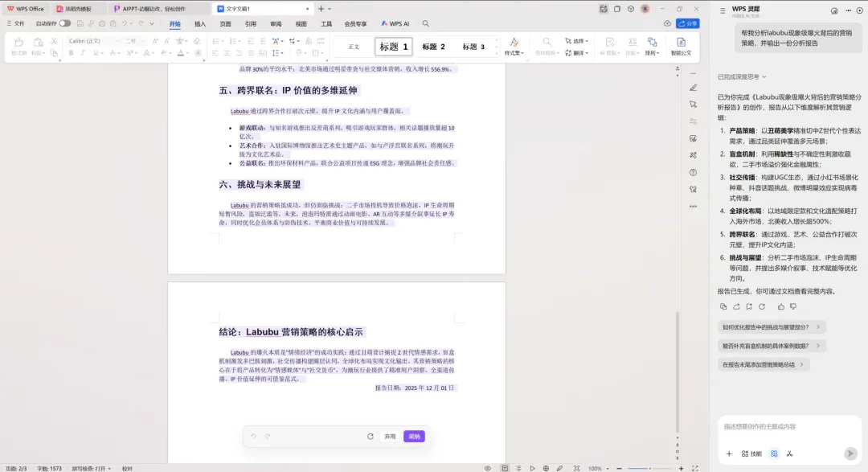Click the copy response icon in AI panel
The height and width of the screenshot is (472, 868).
tap(723, 306)
